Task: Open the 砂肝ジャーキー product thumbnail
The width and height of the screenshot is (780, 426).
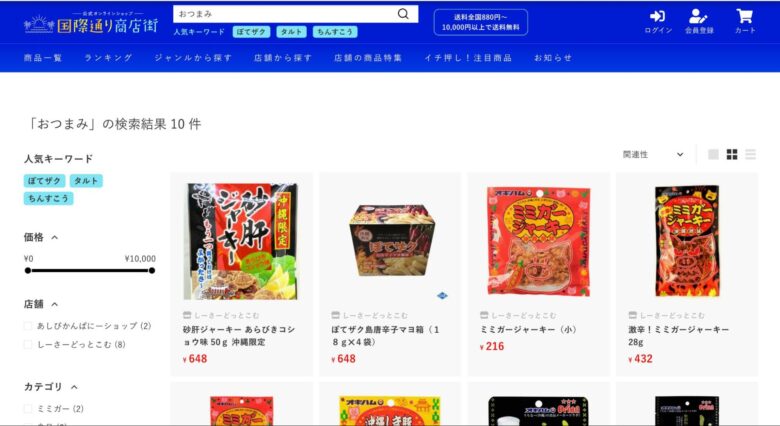Action: [241, 241]
